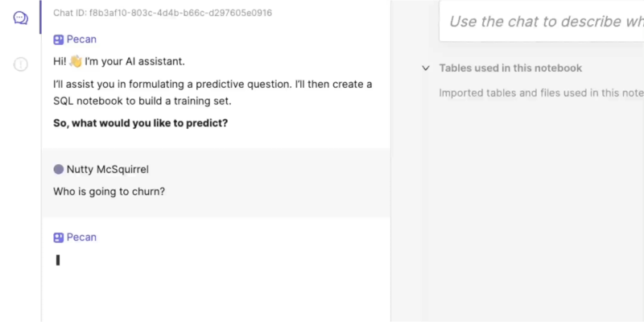Select the 'Who is going to churn?' message
The width and height of the screenshot is (644, 322).
109,192
